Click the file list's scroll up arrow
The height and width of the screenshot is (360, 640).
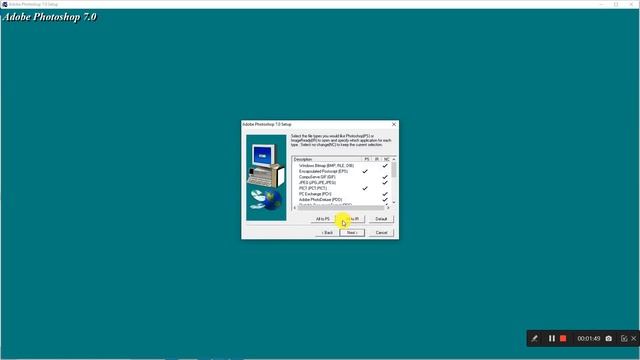point(394,159)
